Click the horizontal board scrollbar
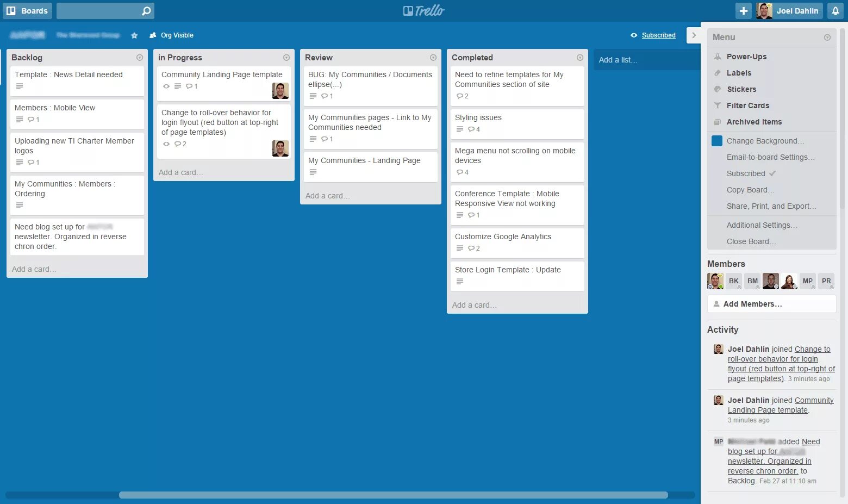The height and width of the screenshot is (504, 848). coord(393,495)
